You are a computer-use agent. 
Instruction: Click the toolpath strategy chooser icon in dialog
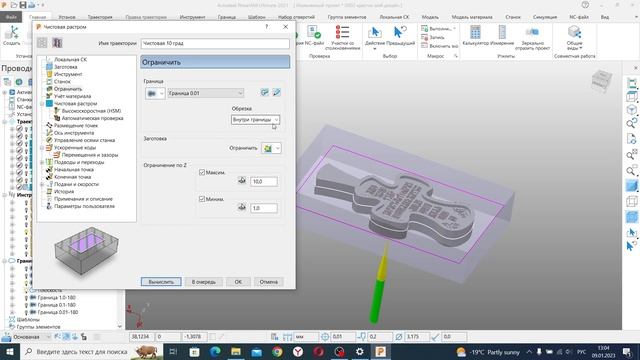pyautogui.click(x=42, y=42)
